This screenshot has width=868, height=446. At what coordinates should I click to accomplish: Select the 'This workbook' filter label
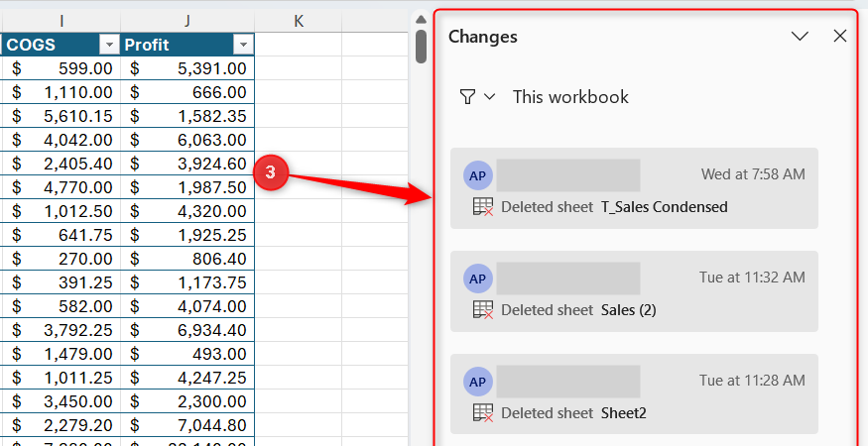tap(570, 97)
